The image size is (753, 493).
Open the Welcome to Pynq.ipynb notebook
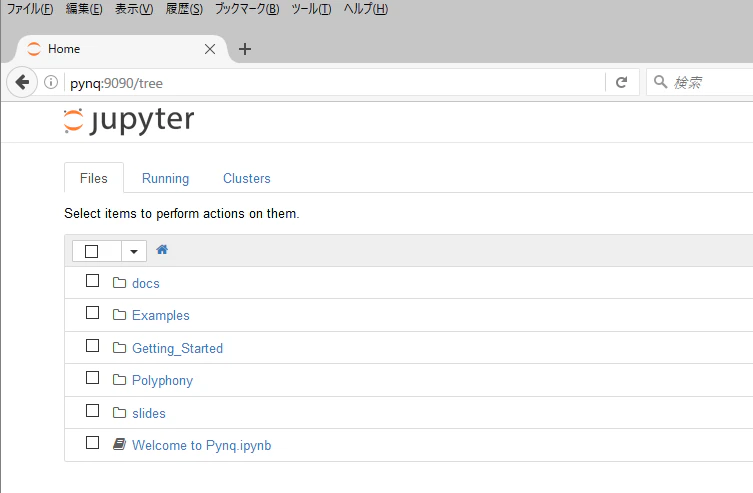[202, 445]
